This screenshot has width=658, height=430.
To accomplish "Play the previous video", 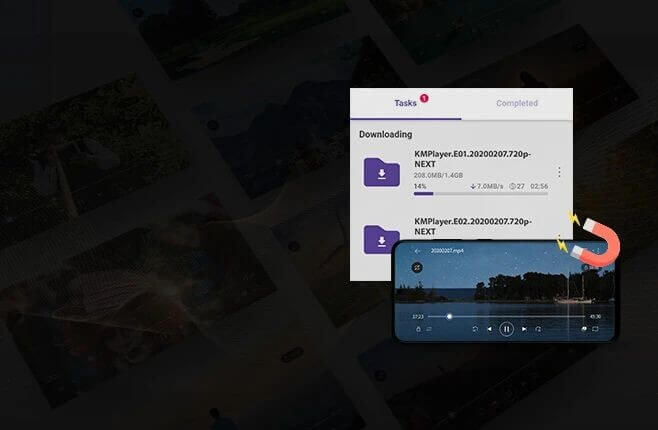I will [489, 329].
